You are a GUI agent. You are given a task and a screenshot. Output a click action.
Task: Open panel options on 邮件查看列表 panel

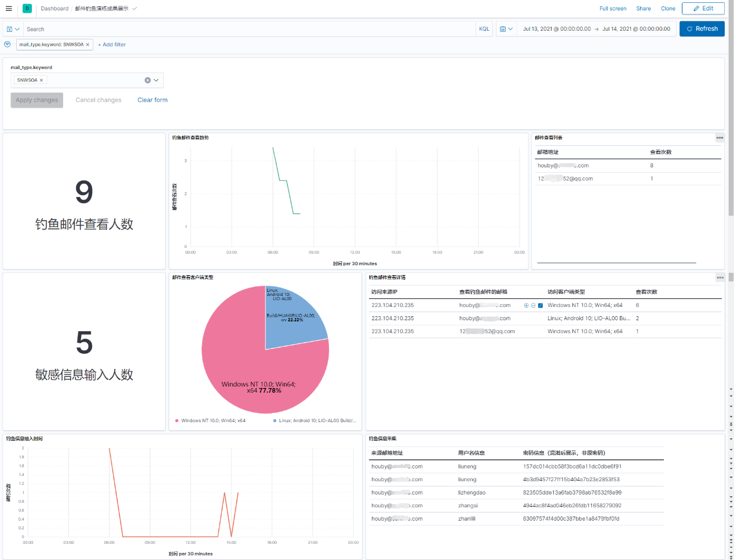[720, 138]
